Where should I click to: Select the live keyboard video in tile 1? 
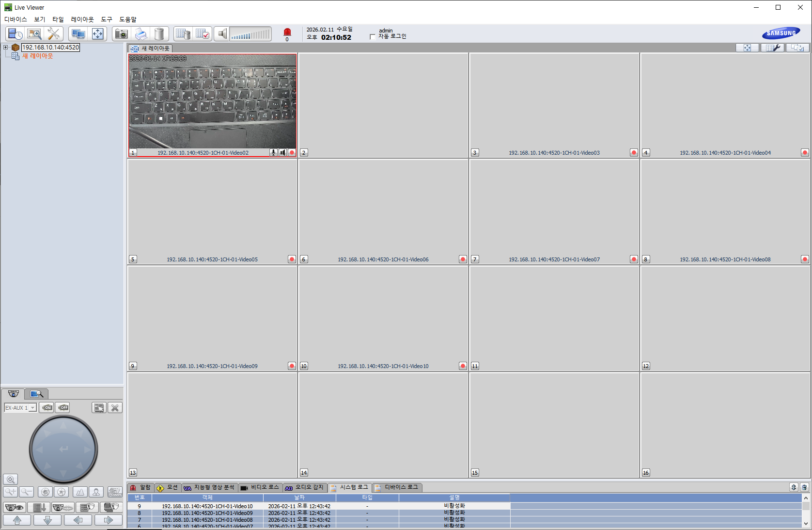212,101
